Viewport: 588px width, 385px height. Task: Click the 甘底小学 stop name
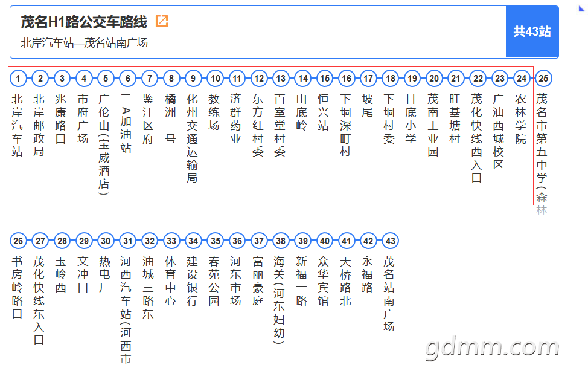411,118
